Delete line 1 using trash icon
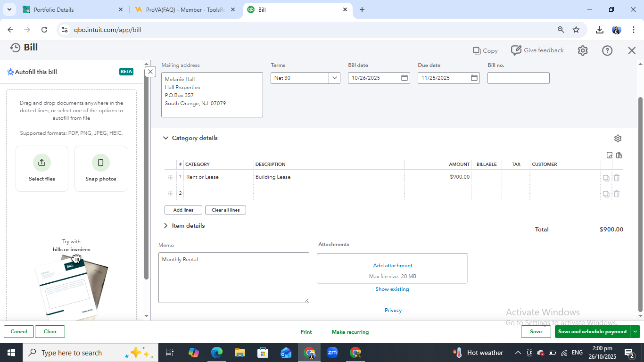 pos(617,178)
